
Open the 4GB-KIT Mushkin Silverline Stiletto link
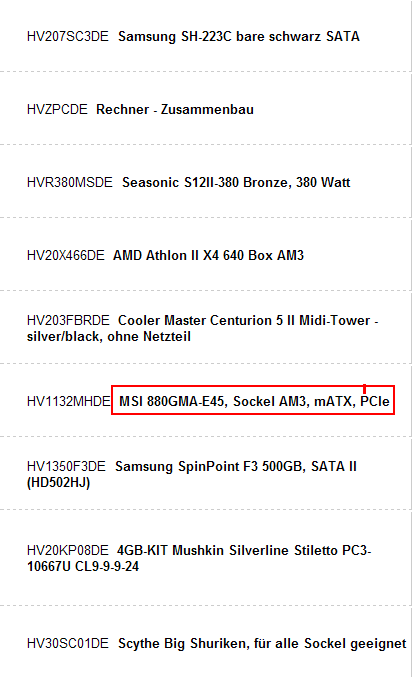click(244, 550)
